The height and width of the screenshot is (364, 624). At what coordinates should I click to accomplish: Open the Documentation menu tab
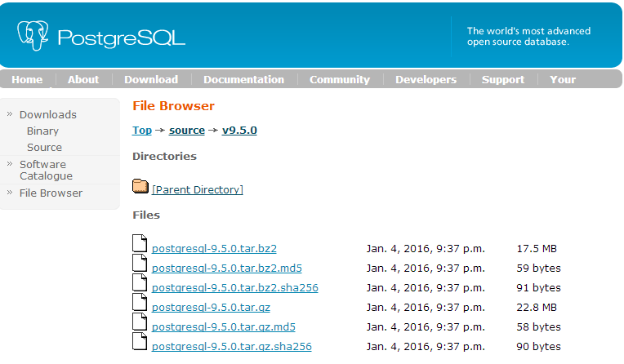pos(244,79)
